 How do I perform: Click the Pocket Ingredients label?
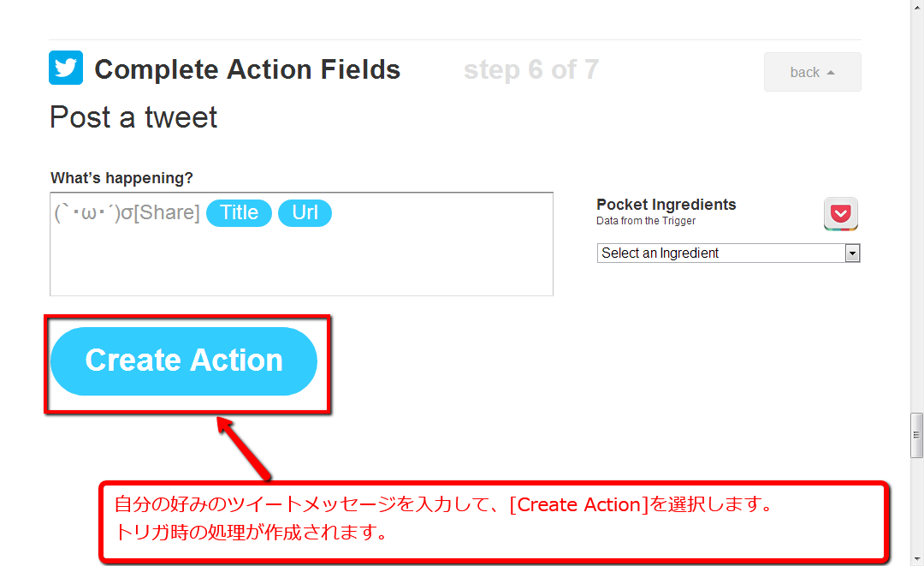[666, 205]
